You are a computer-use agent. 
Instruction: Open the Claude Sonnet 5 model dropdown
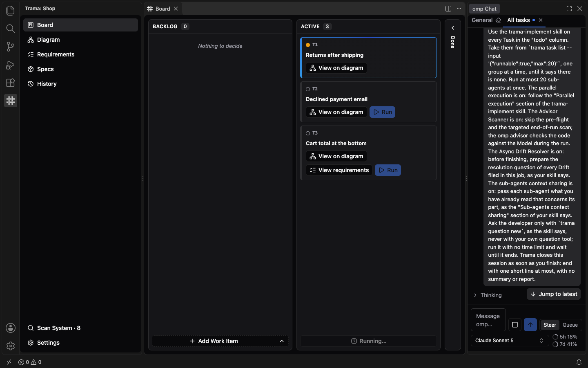[510, 341]
